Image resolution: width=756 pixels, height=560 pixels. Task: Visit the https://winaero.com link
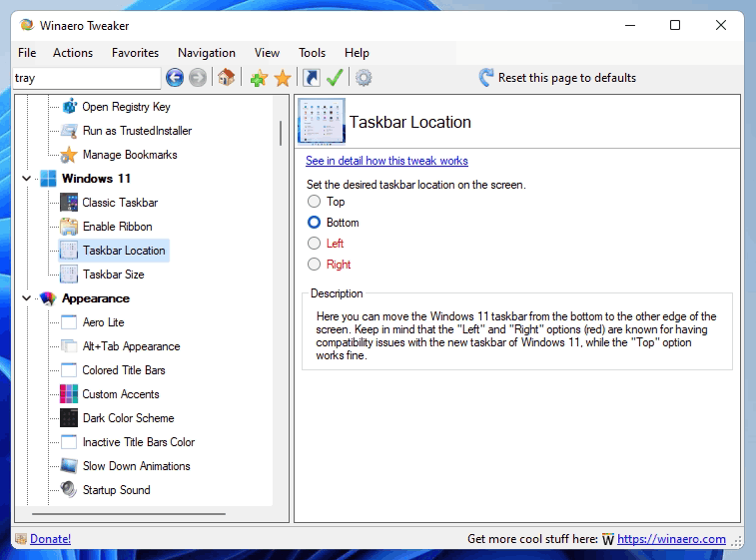click(x=671, y=539)
